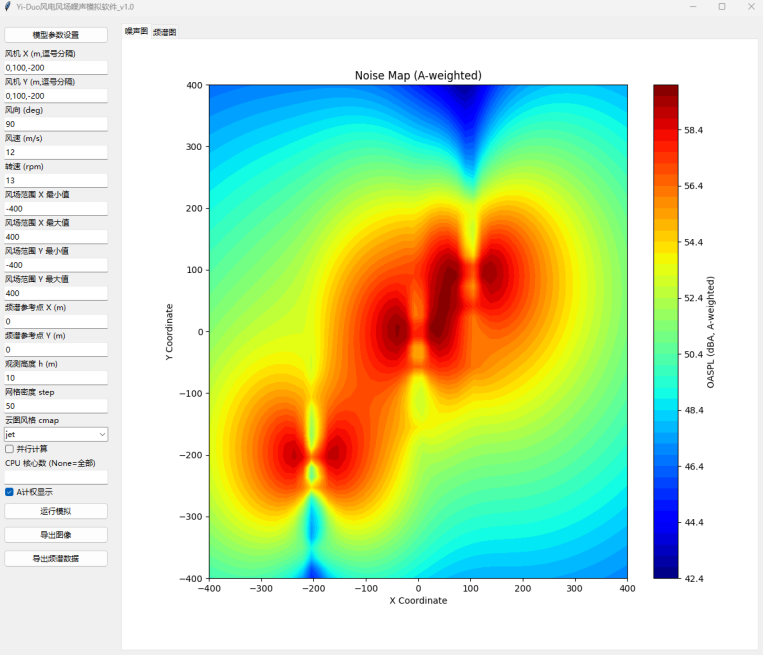Click the empty CPU 核心数 input field
Screen dimensions: 764x656
[x=56, y=478]
